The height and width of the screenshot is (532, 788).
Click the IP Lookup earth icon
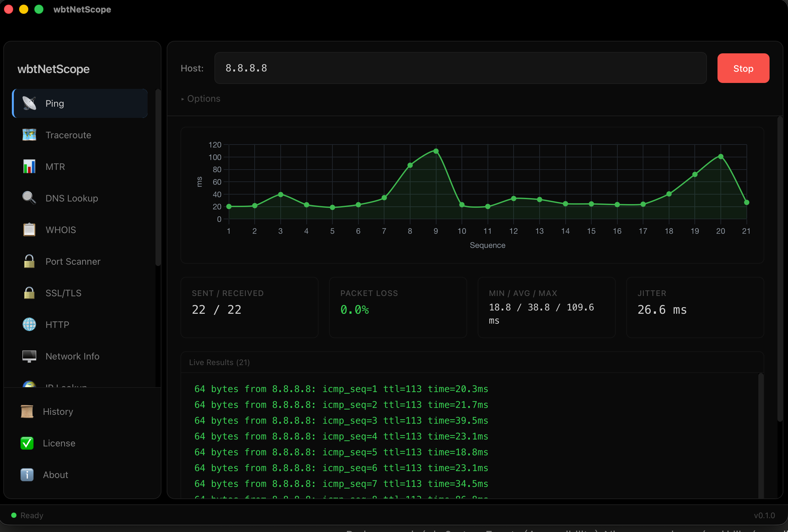[29, 384]
